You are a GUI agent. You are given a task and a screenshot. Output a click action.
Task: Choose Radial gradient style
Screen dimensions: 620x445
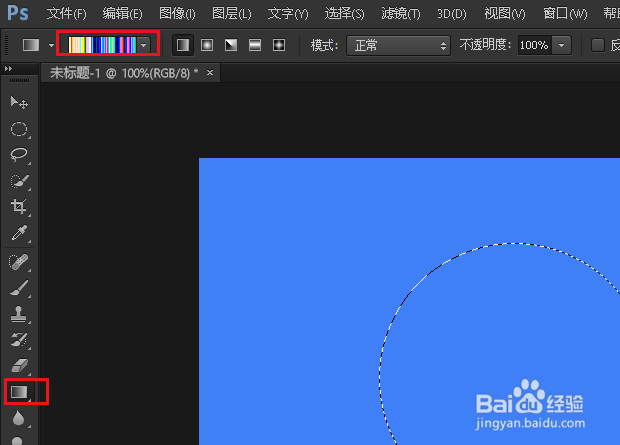pos(207,45)
